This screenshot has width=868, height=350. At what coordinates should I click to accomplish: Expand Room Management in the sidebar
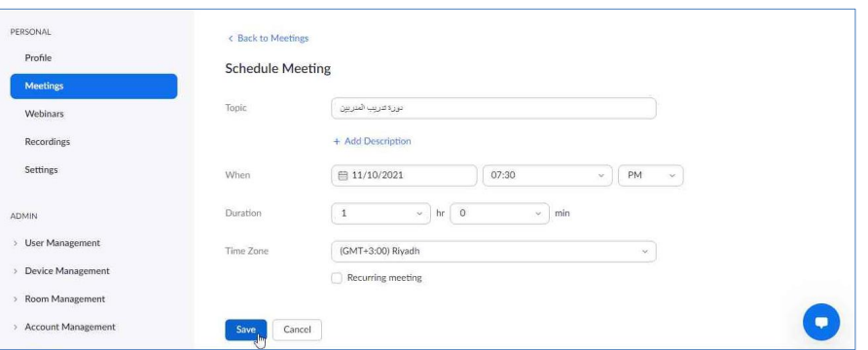pyautogui.click(x=64, y=298)
